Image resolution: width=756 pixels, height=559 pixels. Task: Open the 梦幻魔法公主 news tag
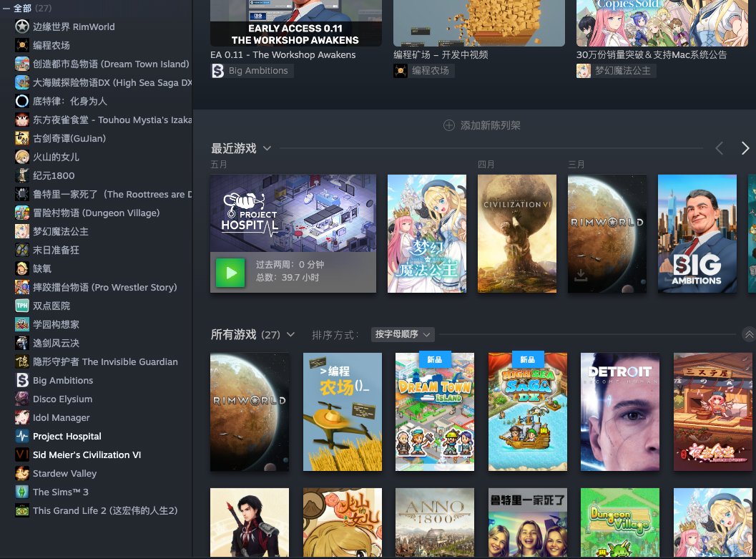click(616, 71)
